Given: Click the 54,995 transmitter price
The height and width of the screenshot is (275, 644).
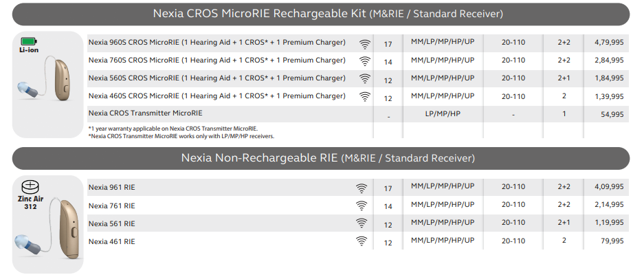Looking at the screenshot, I should (612, 115).
